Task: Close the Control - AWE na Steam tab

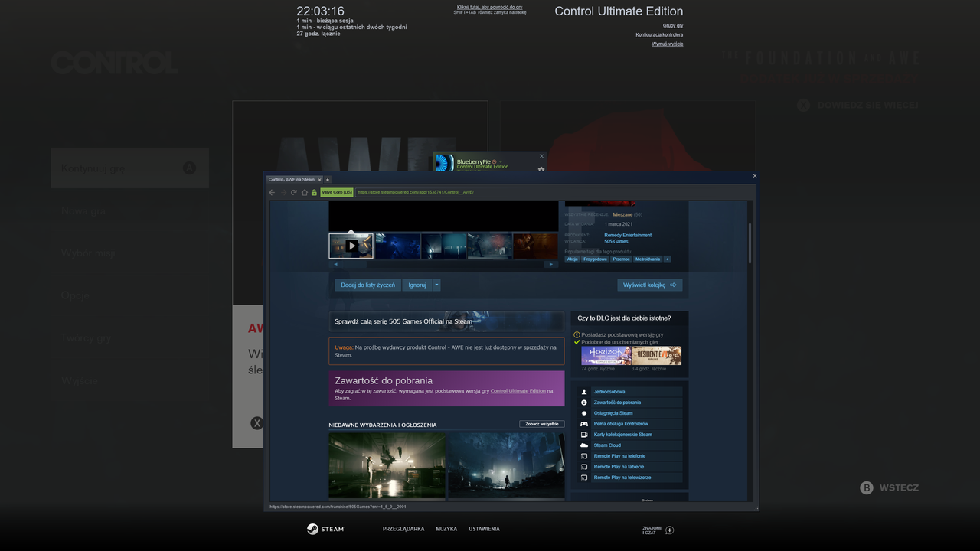Action: tap(319, 180)
